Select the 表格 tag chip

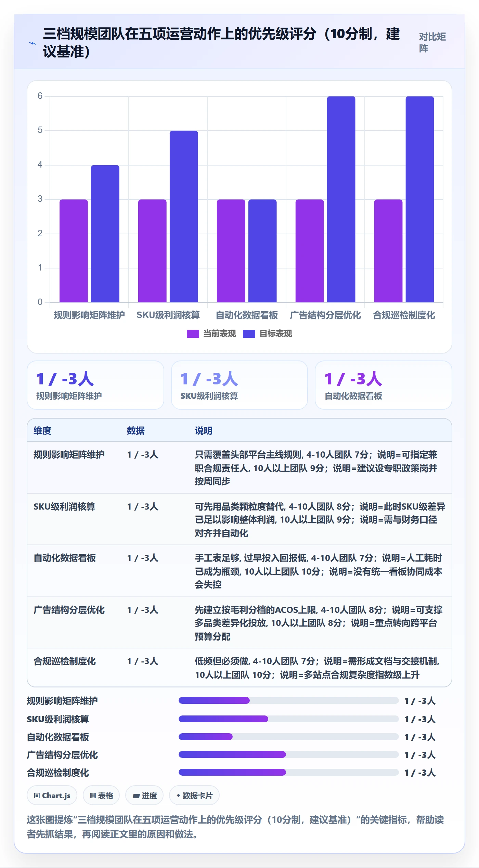(x=101, y=795)
